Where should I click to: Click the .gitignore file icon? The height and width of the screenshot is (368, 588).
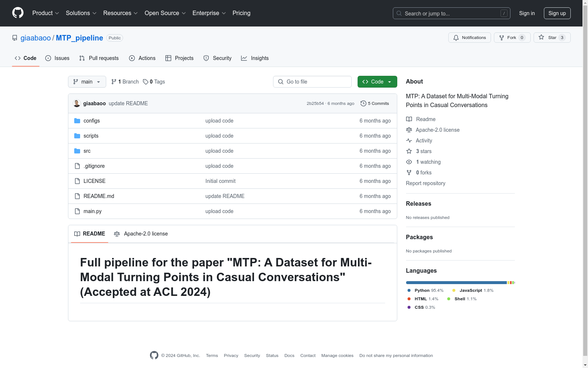77,166
